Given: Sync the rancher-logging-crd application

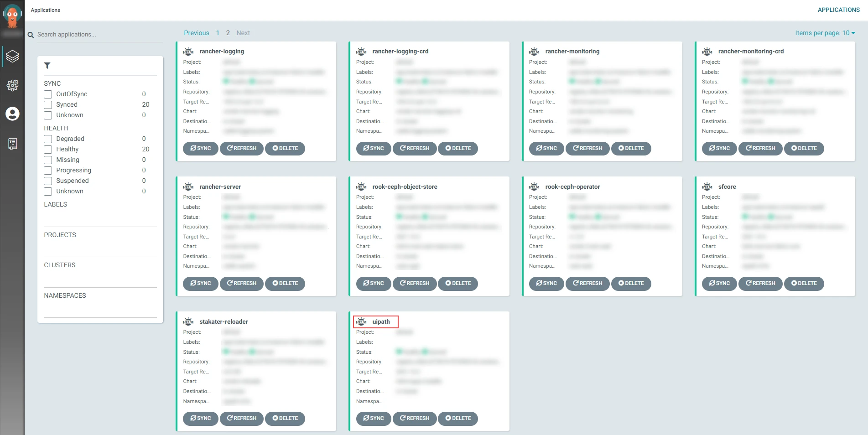Looking at the screenshot, I should pos(374,148).
